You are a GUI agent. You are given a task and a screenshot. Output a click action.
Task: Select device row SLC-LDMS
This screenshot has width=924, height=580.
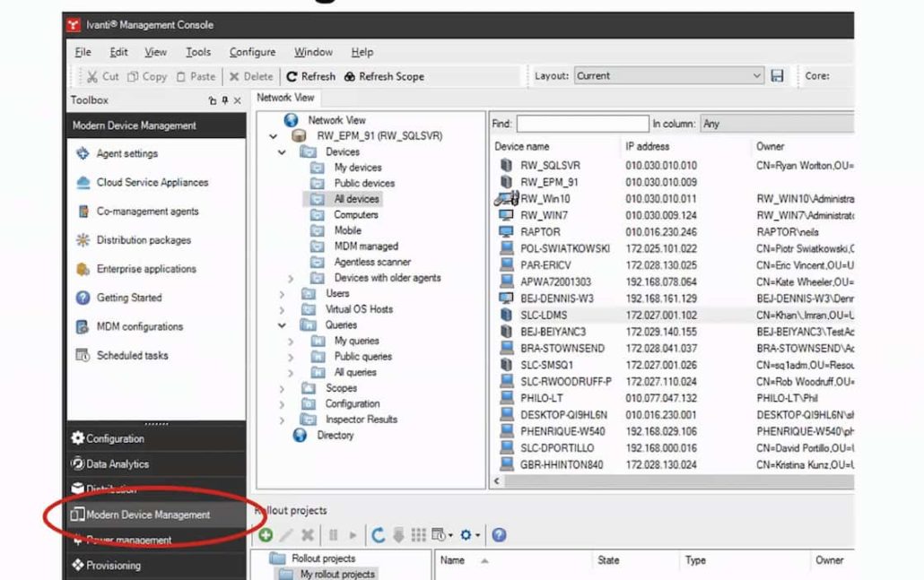(x=673, y=315)
